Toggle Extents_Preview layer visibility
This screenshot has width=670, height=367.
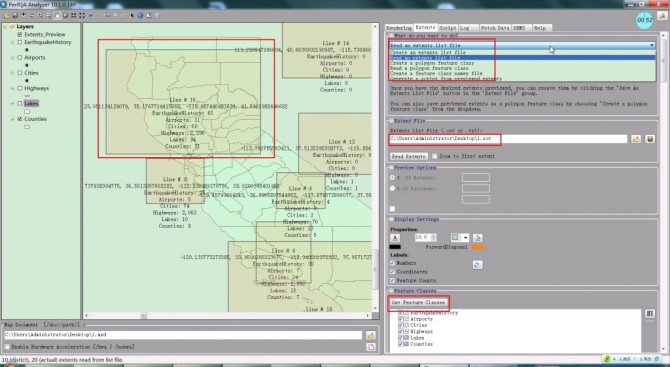(20, 35)
